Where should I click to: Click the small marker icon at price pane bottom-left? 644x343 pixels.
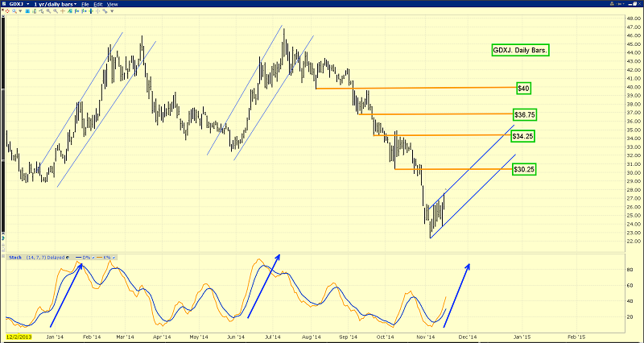pyautogui.click(x=3, y=238)
